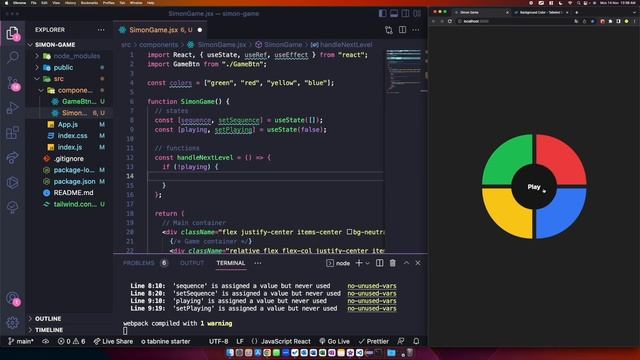Screen dimensions: 640x360
Task: Open README.md file
Action: pyautogui.click(x=73, y=193)
